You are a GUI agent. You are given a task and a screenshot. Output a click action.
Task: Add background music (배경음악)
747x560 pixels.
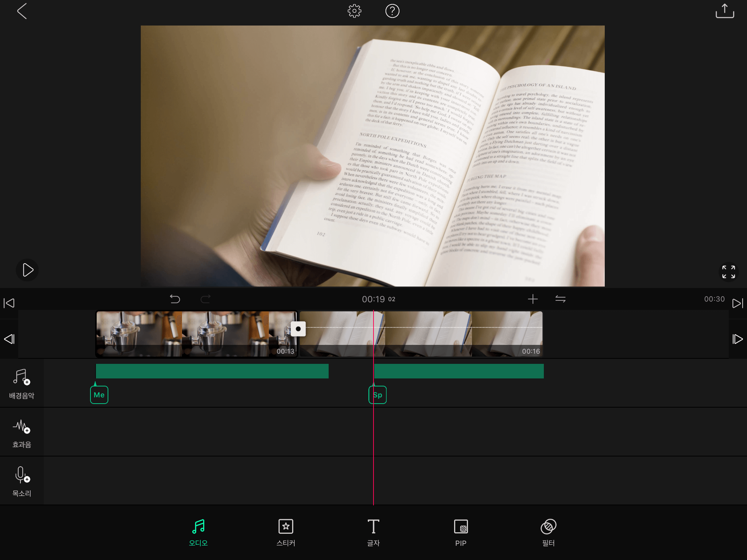tap(22, 384)
